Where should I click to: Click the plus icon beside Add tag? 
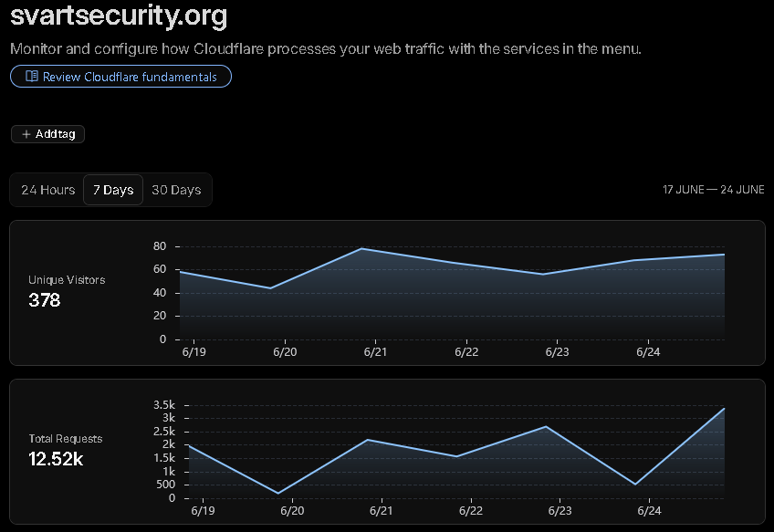click(26, 134)
